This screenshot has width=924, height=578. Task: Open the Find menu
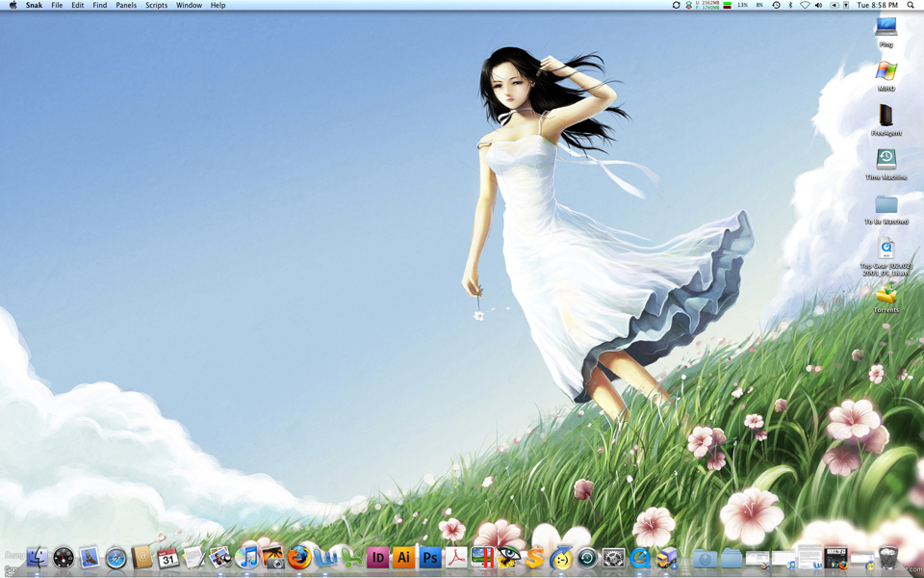99,6
